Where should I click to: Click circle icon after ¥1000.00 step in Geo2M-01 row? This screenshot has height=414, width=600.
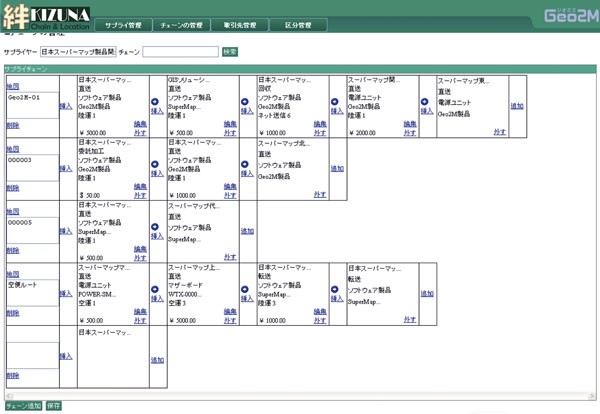coord(334,102)
